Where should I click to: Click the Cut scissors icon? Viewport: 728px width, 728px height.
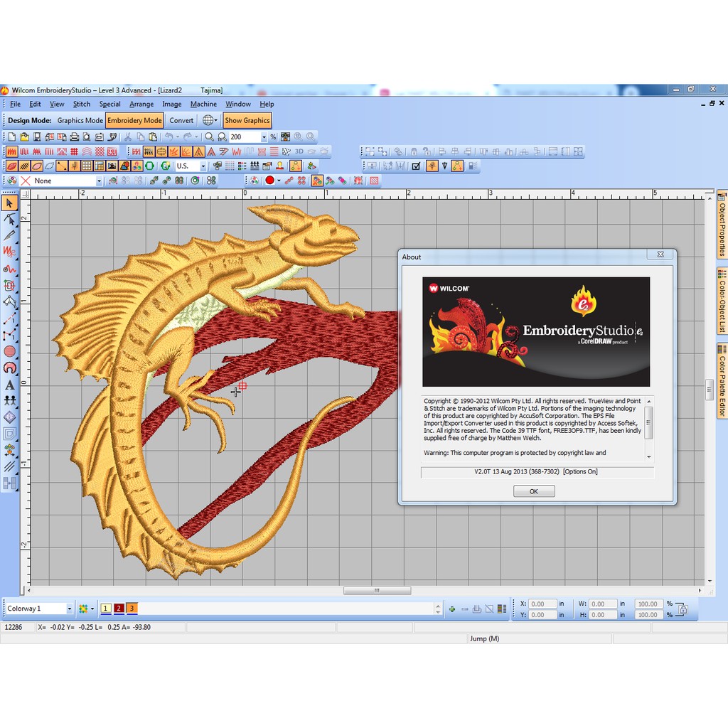click(x=129, y=136)
